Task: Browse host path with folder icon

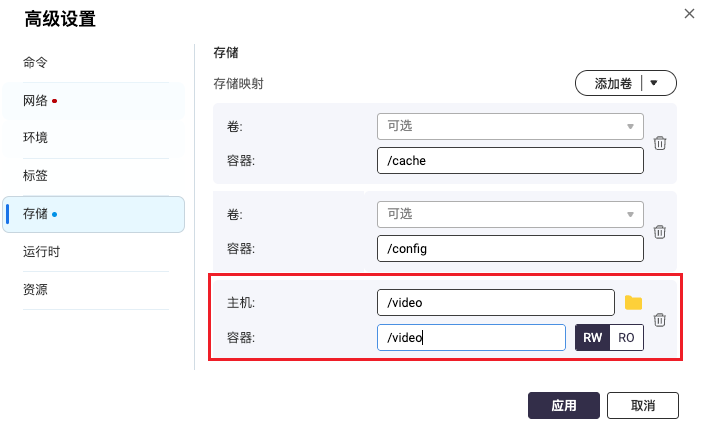Action: click(x=633, y=303)
